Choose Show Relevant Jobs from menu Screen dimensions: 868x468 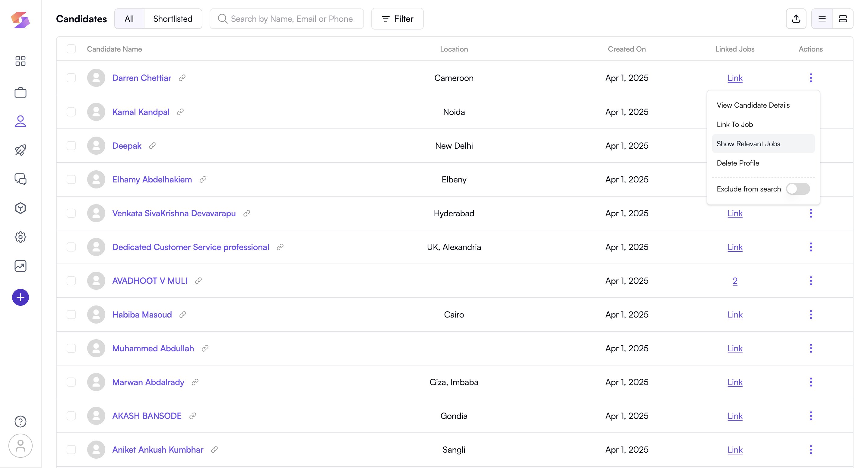pos(763,144)
